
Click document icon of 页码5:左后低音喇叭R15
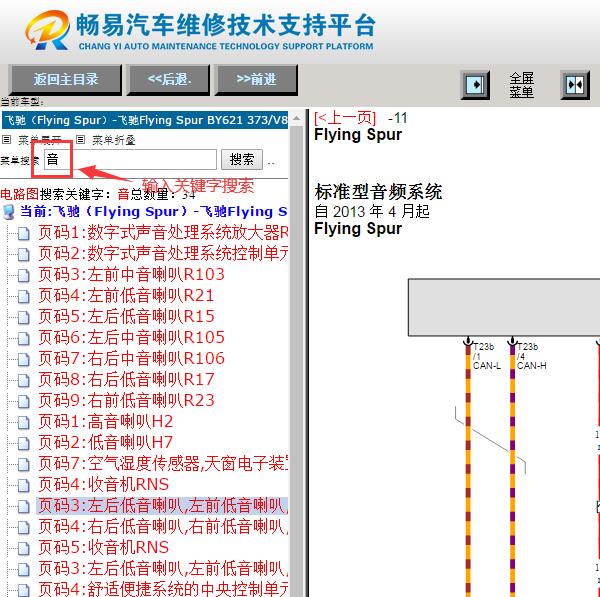pyautogui.click(x=23, y=317)
